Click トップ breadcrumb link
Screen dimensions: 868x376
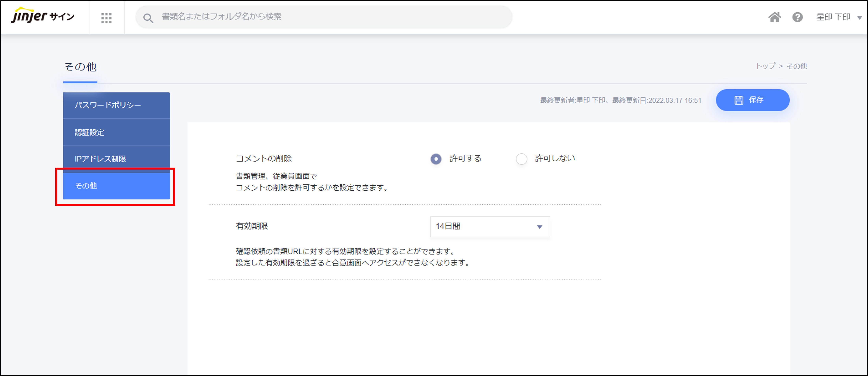click(x=766, y=66)
